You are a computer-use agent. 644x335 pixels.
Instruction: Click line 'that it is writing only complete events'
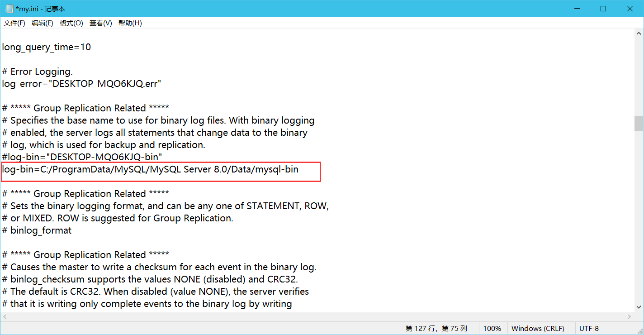click(147, 304)
